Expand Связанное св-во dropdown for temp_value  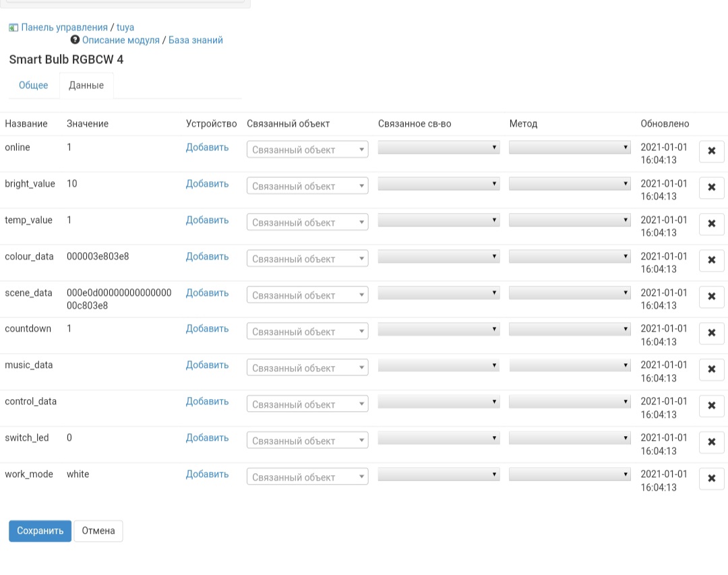pos(439,220)
